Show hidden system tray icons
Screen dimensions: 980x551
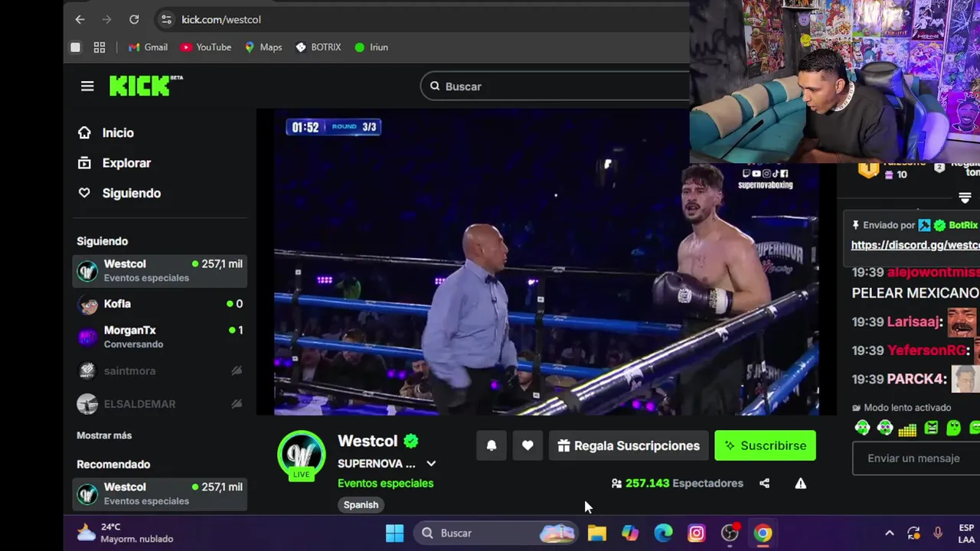point(889,533)
